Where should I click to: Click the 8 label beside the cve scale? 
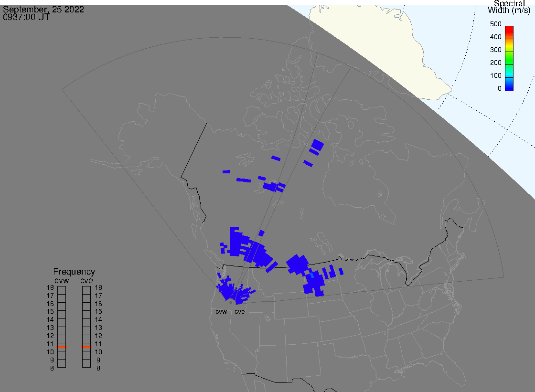pyautogui.click(x=98, y=369)
